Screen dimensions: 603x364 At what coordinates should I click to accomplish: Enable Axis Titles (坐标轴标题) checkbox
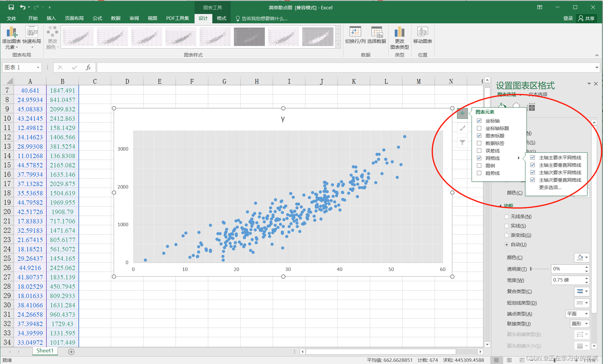click(x=479, y=128)
